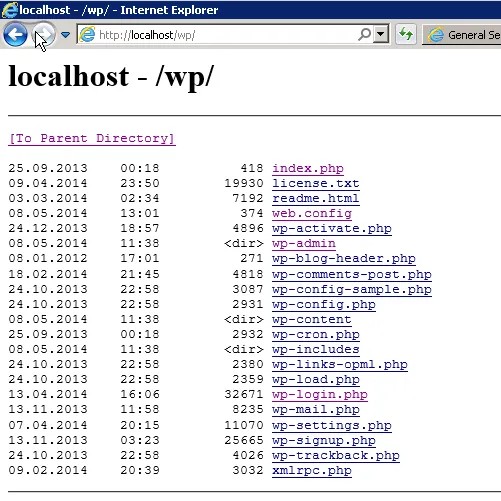The width and height of the screenshot is (501, 501).
Task: Click the refresh/compatibility green arrows button
Action: pos(406,34)
